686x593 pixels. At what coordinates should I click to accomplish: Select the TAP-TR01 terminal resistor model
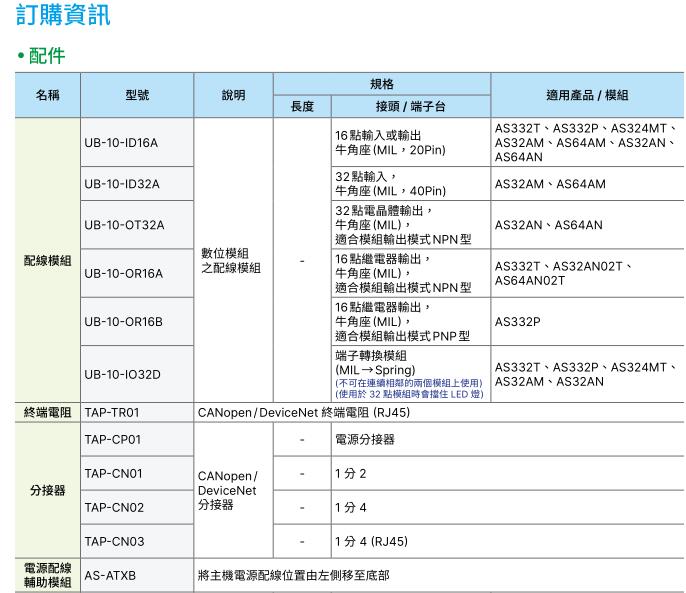112,412
